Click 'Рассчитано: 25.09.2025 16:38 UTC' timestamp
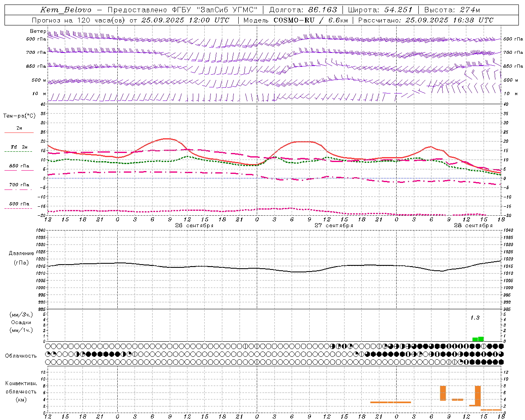Image resolution: width=525 pixels, height=420 pixels. 426,20
